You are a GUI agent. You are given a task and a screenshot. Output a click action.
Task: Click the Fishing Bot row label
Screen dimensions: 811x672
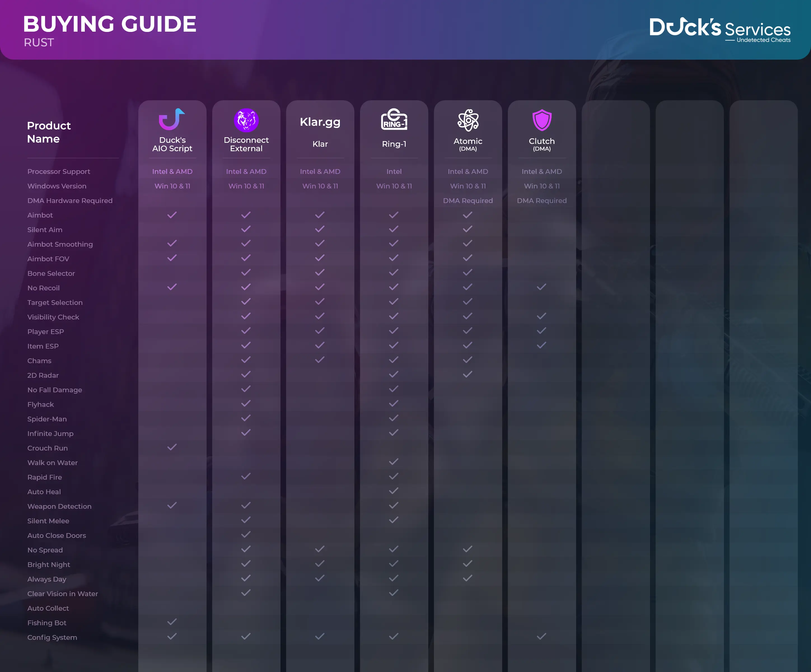47,623
